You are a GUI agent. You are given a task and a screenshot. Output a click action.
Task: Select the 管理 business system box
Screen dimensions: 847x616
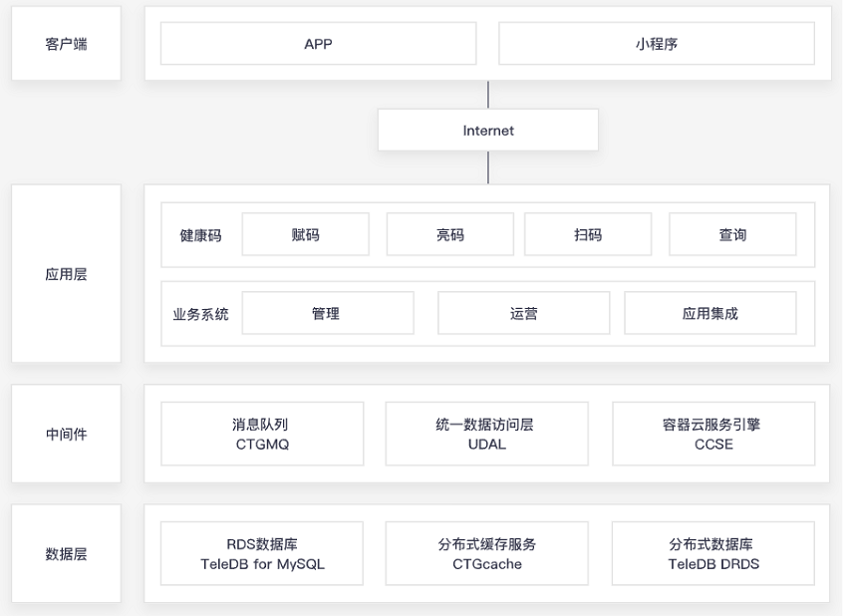coord(327,313)
